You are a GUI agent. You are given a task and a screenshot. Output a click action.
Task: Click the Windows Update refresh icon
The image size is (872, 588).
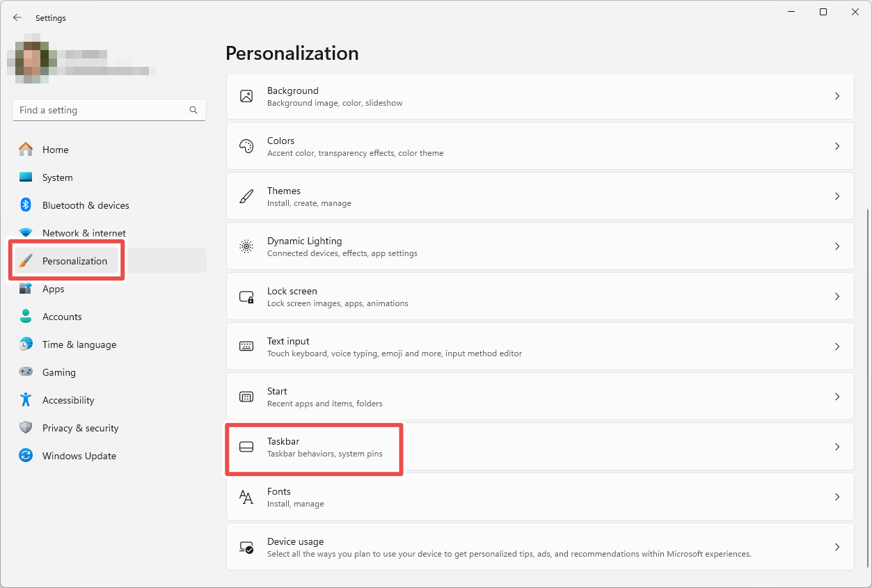pyautogui.click(x=26, y=455)
